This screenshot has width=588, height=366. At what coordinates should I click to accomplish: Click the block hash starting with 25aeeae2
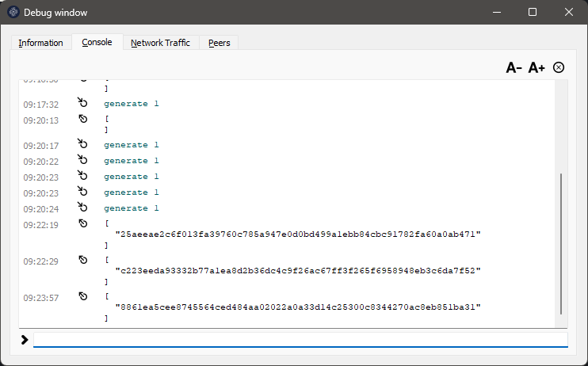[x=298, y=234]
